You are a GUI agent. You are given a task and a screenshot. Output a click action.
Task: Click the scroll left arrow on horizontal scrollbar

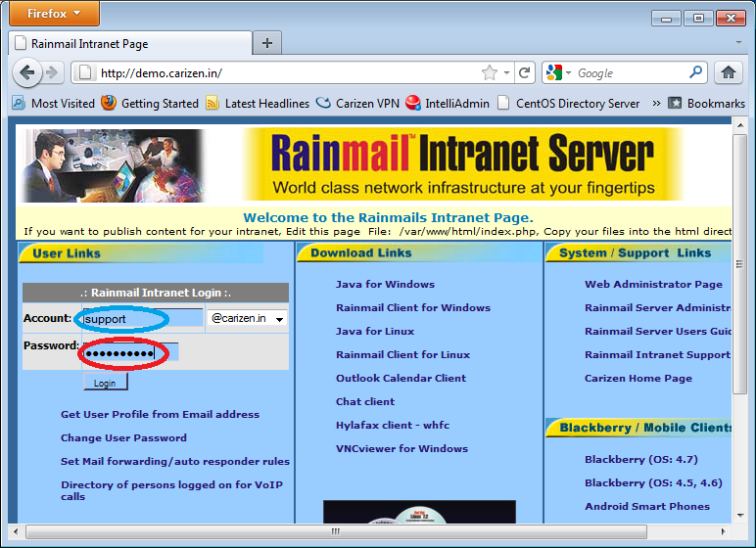[16, 531]
